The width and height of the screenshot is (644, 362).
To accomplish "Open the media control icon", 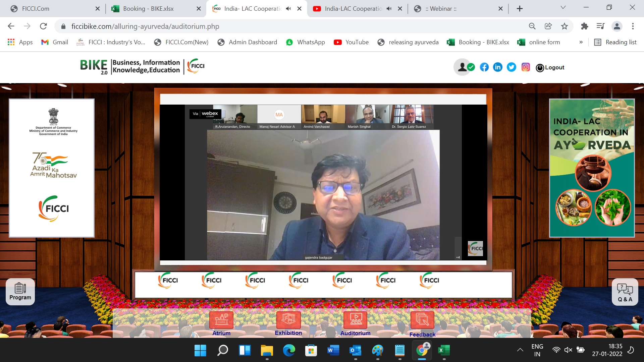I will click(600, 26).
